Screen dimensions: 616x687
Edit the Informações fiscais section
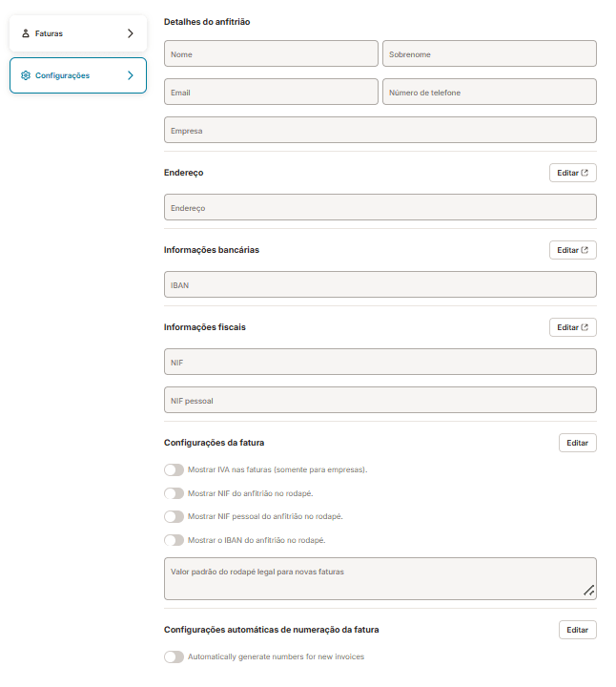point(572,327)
